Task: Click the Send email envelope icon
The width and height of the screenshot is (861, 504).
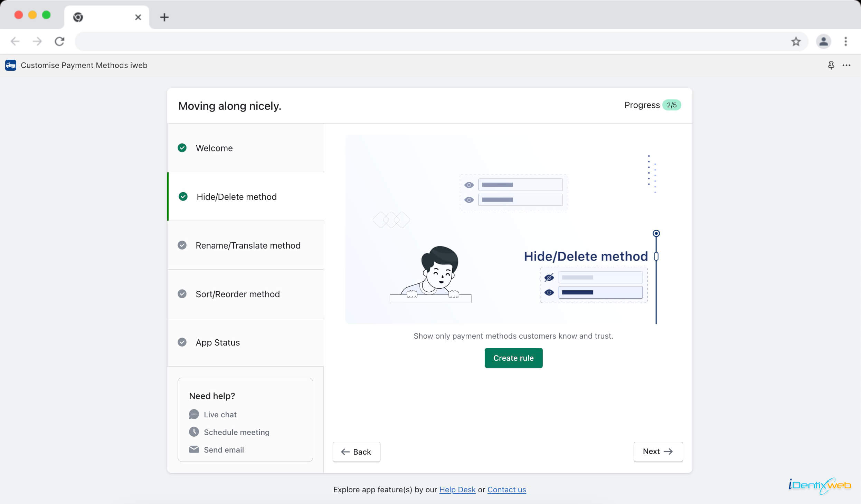Action: [194, 449]
